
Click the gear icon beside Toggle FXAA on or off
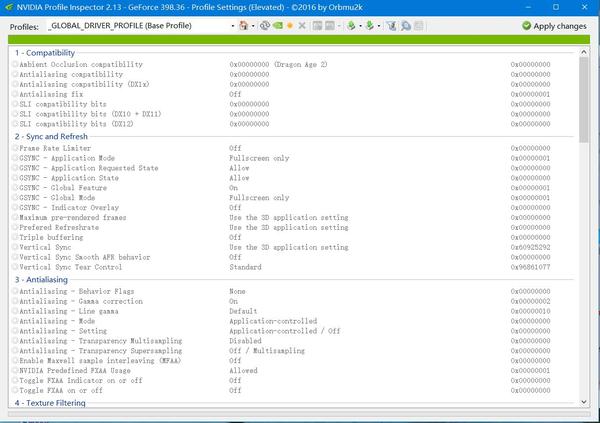15,390
